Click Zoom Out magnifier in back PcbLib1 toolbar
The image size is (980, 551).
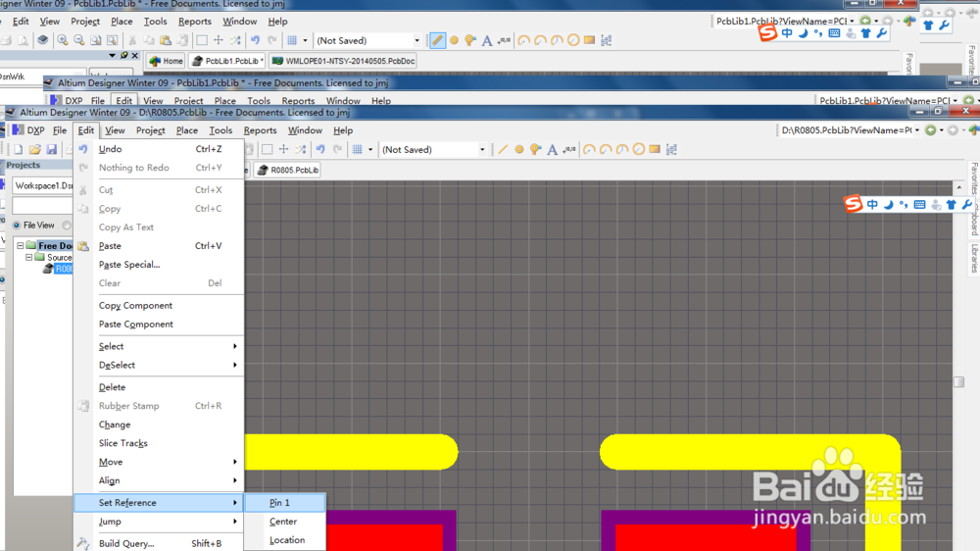78,40
